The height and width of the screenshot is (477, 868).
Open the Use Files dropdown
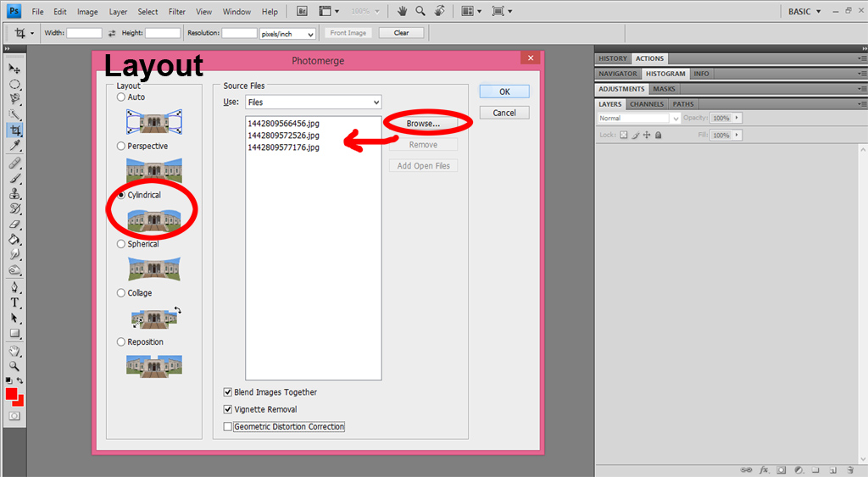click(x=314, y=103)
